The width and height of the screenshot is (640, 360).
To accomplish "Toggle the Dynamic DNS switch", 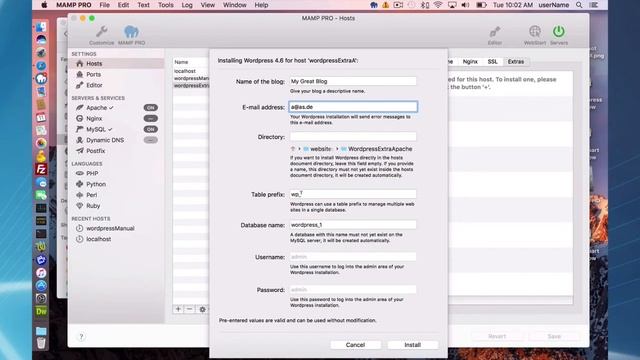I will pos(151,140).
